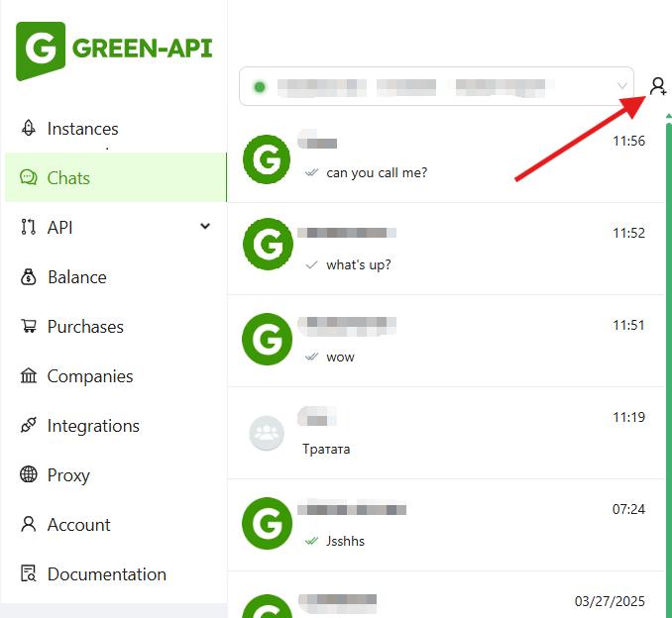Click the Purchases cart icon
The width and height of the screenshot is (672, 618).
tap(29, 327)
